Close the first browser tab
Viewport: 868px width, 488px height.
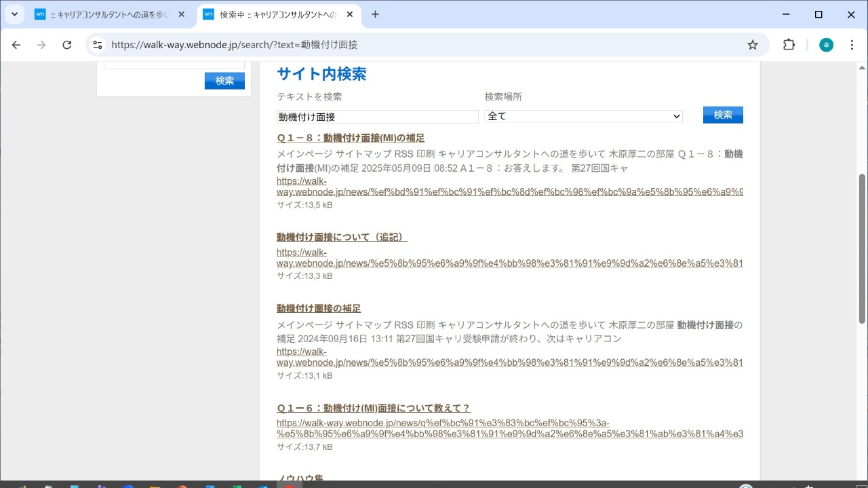pos(181,14)
